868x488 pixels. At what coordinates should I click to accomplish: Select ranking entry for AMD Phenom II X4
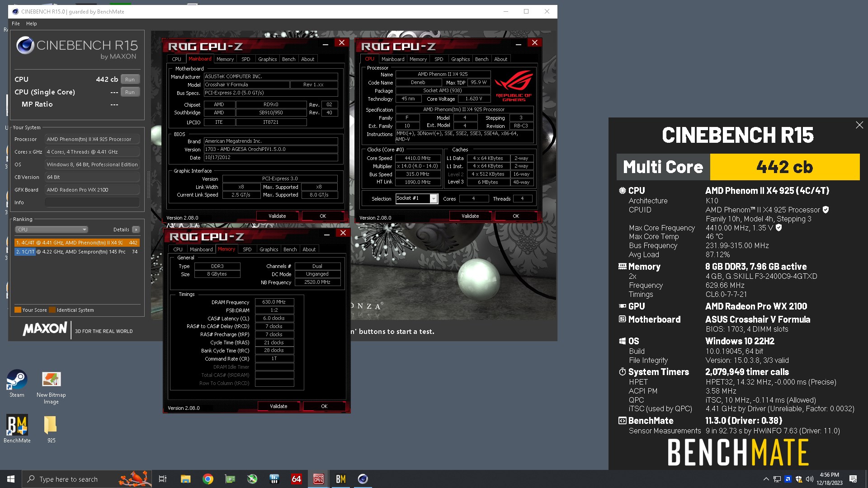click(77, 243)
